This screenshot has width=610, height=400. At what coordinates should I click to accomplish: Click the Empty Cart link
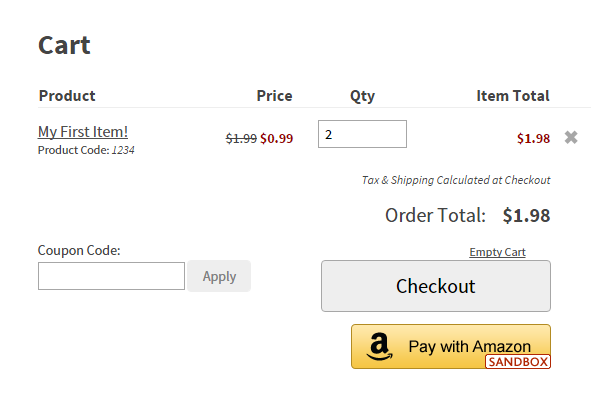pos(497,252)
